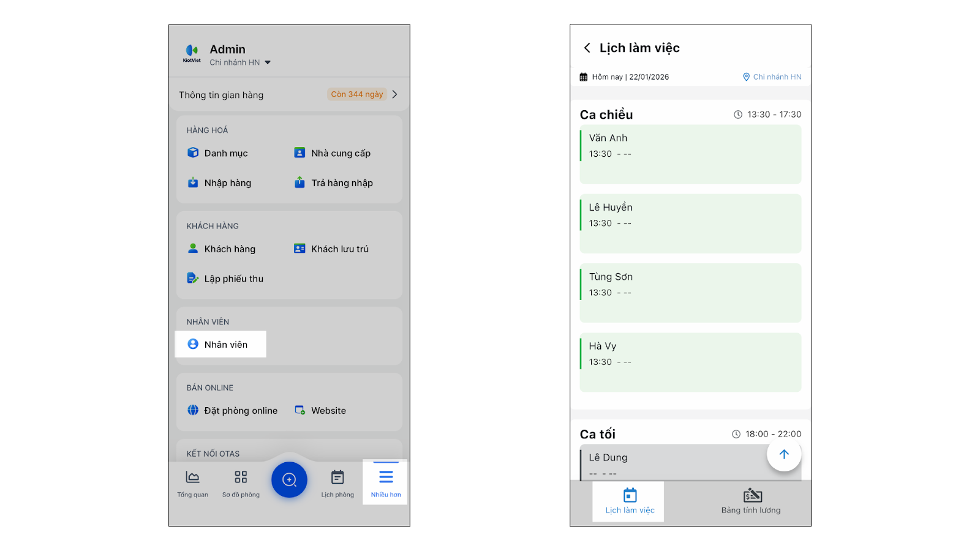This screenshot has height=551, width=980.
Task: Click the Ca chiều shift heading
Action: 606,114
